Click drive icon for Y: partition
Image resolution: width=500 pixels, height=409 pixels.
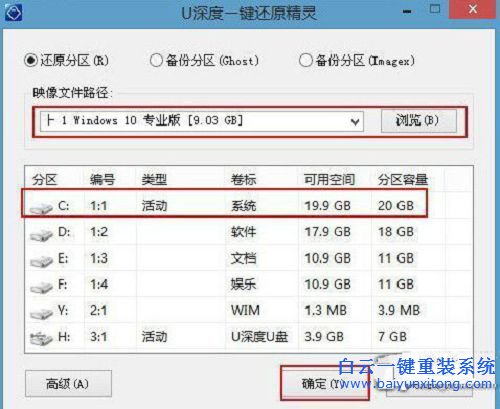(x=41, y=313)
